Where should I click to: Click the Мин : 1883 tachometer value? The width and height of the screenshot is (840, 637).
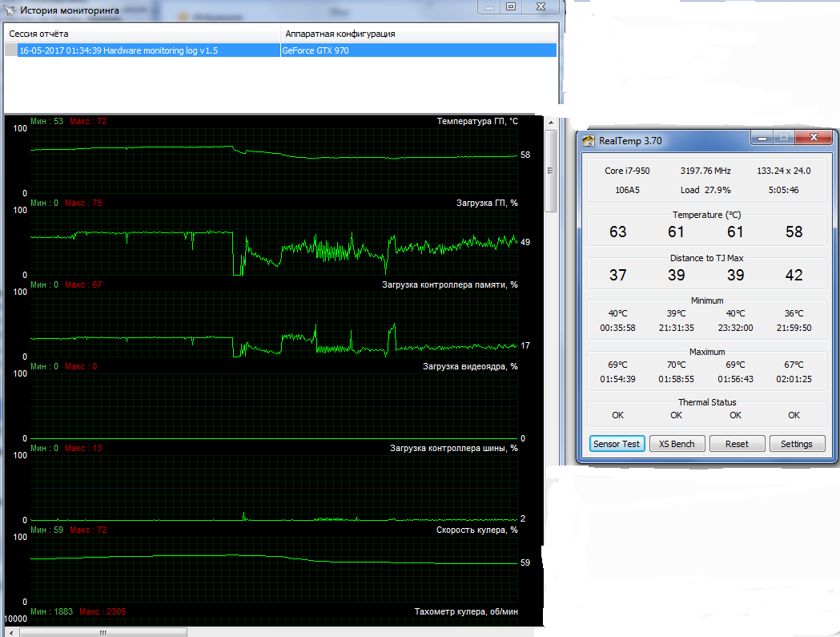click(51, 611)
